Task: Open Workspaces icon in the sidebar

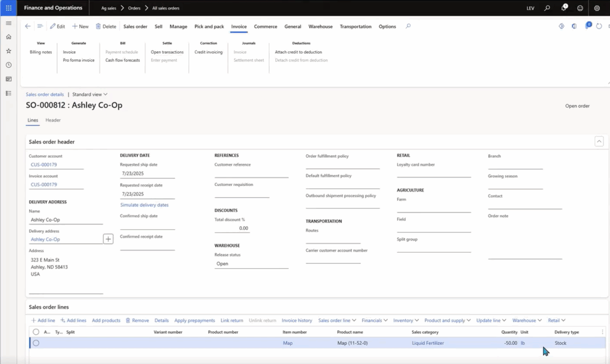Action: tap(8, 79)
